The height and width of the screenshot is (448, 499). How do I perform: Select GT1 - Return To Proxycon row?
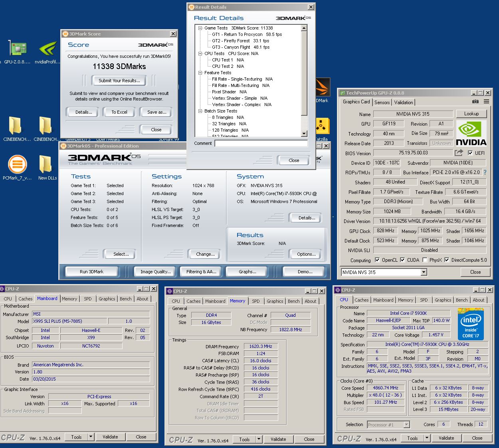[247, 34]
